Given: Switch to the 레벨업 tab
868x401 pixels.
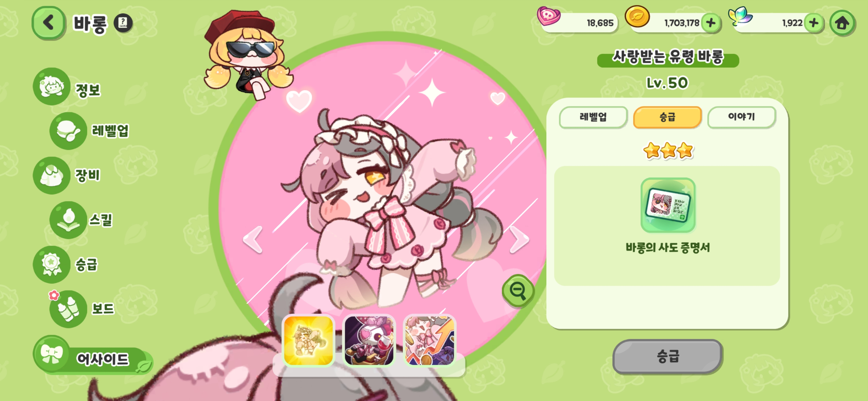Looking at the screenshot, I should pos(593,117).
